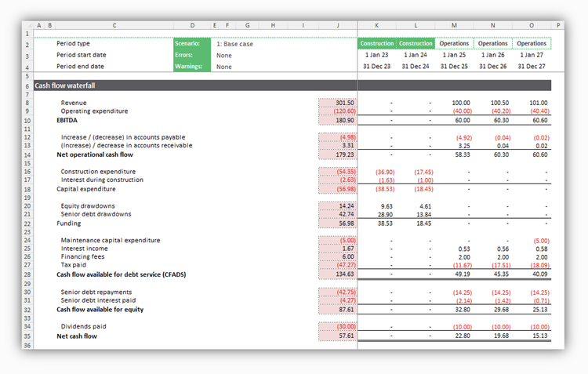Select Construction expenditure value (17.45)
Screen dimensions: 588x374
pos(423,172)
